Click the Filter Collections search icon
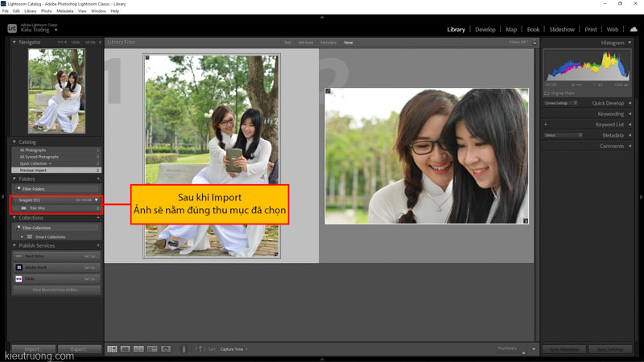 tap(19, 228)
